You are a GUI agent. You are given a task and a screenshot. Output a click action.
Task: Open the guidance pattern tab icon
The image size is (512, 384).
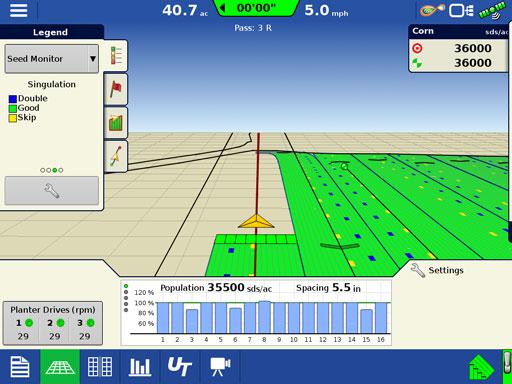click(x=116, y=156)
